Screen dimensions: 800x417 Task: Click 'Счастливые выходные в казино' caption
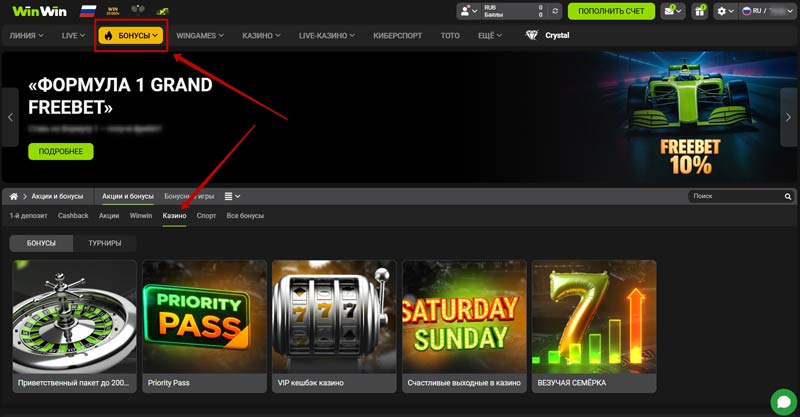tap(464, 383)
